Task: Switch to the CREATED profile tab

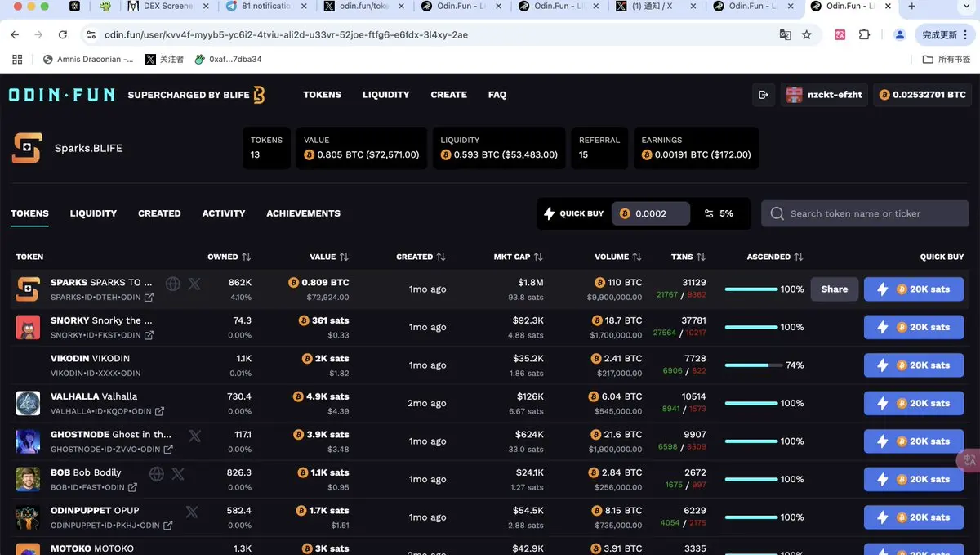Action: tap(159, 213)
